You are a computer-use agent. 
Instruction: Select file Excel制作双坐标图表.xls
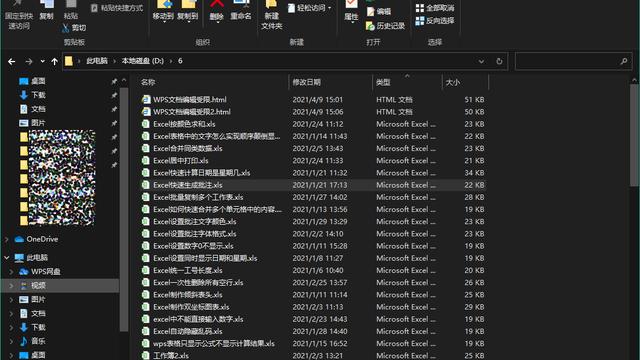(313, 307)
